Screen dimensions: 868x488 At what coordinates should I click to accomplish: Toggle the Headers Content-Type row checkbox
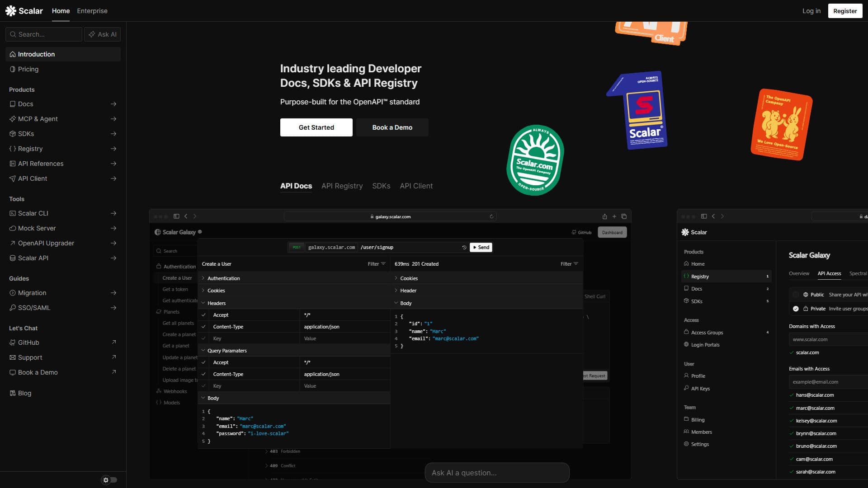(x=203, y=327)
